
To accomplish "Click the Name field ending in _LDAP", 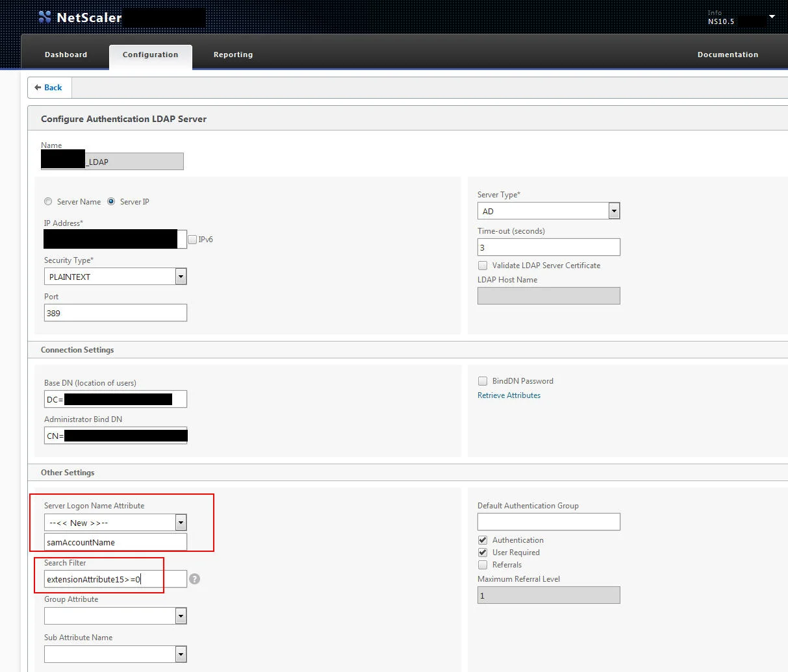I will [112, 161].
